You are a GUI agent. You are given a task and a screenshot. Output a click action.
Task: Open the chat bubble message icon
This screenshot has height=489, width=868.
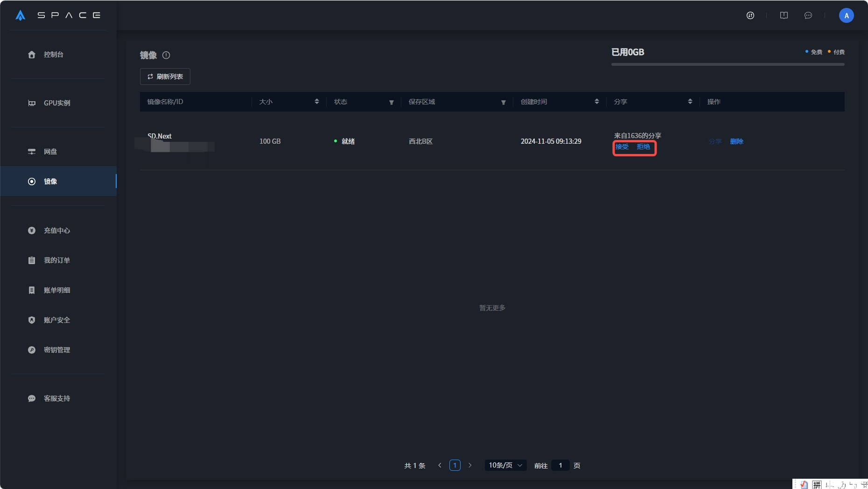click(x=808, y=15)
